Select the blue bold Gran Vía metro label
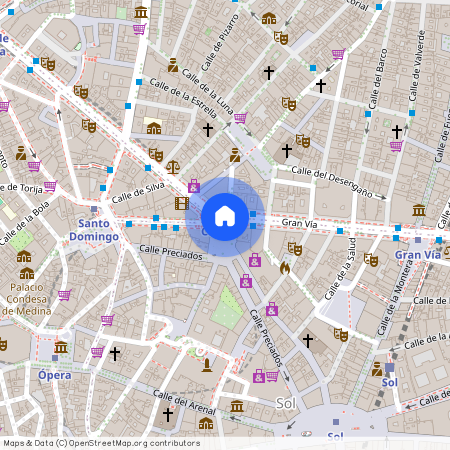The image size is (450, 450). tap(418, 255)
